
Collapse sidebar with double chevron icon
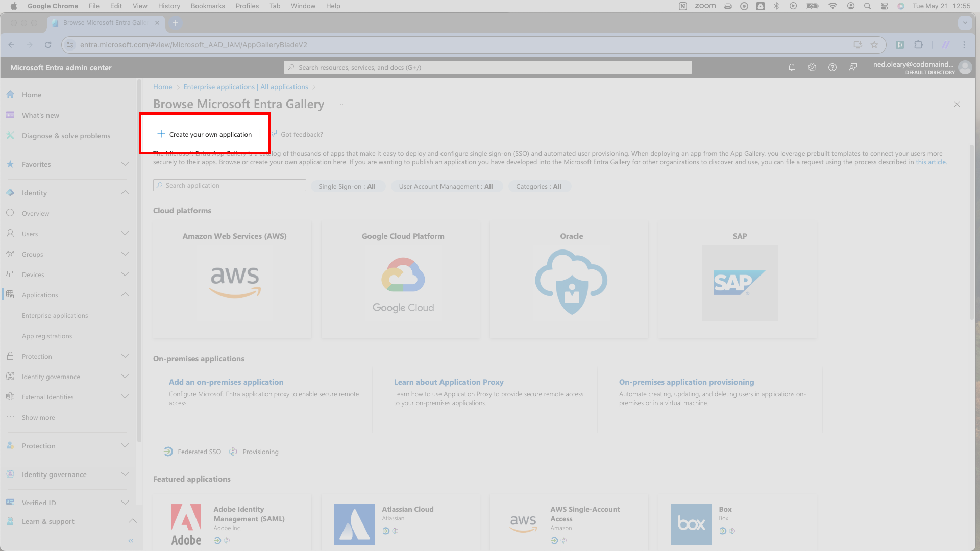coord(131,541)
